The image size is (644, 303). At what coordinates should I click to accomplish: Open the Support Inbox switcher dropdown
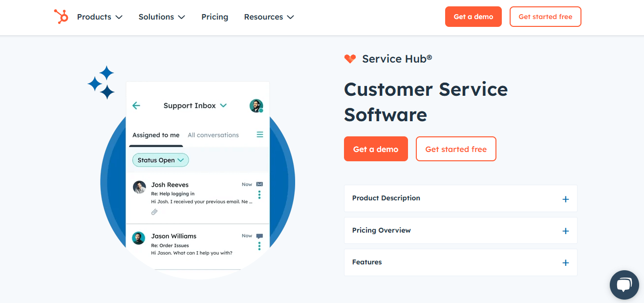click(x=223, y=106)
